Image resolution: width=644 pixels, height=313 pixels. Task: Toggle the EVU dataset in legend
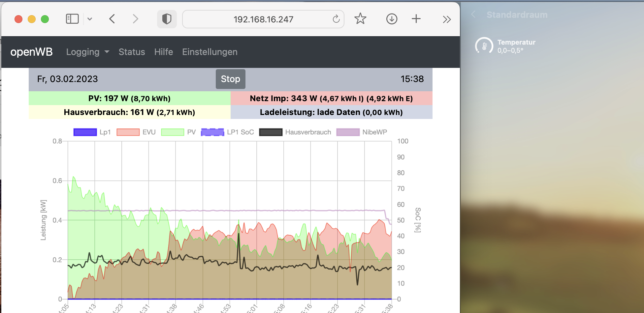(136, 132)
